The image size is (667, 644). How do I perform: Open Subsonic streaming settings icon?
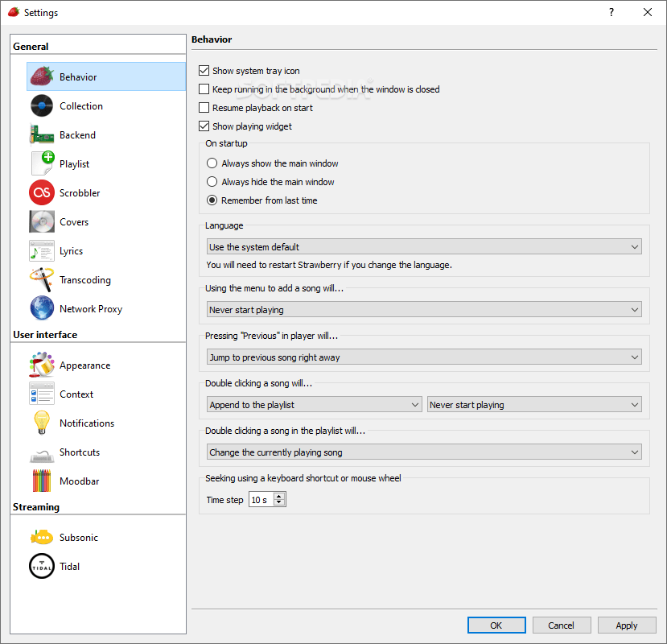(41, 537)
